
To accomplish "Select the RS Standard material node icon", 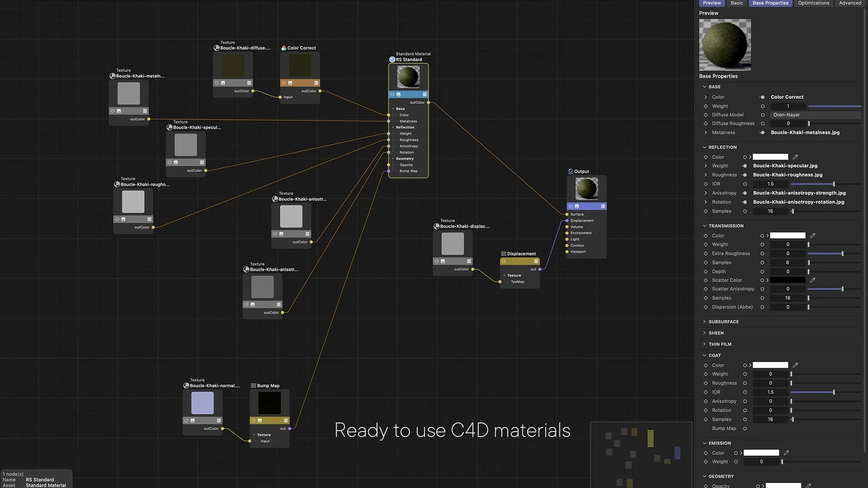I will (392, 60).
